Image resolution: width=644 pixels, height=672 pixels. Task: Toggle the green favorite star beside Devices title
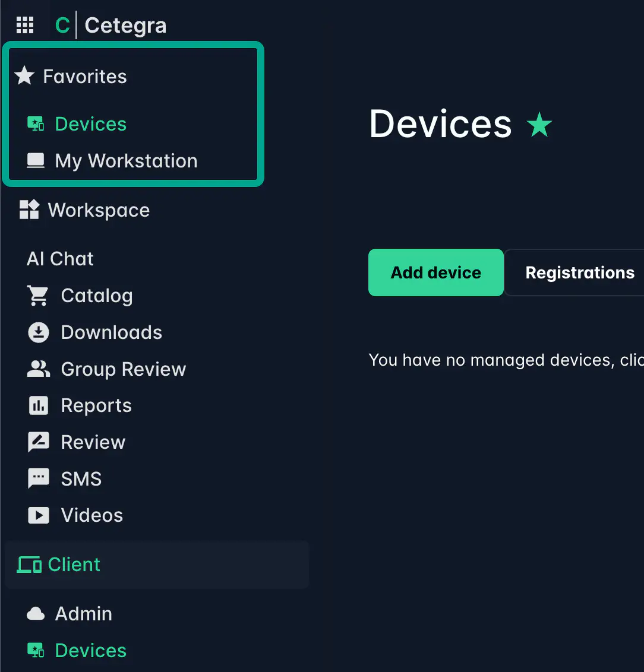(539, 125)
